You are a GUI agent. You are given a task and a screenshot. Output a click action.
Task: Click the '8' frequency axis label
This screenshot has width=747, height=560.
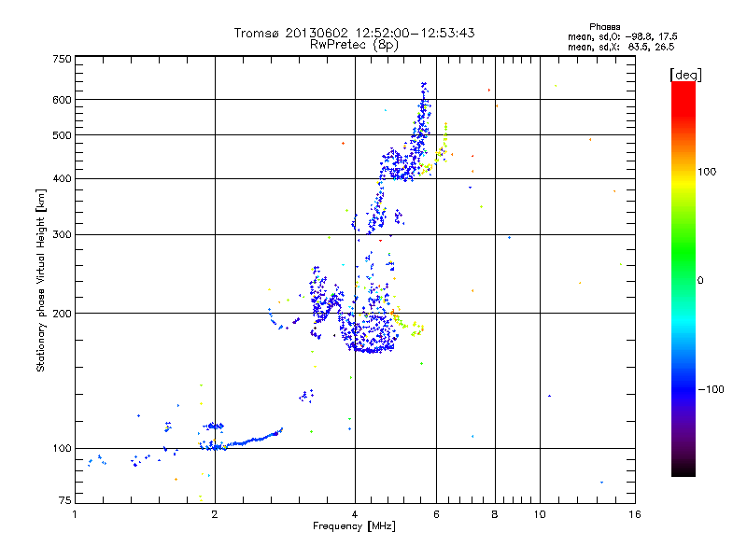pyautogui.click(x=495, y=514)
